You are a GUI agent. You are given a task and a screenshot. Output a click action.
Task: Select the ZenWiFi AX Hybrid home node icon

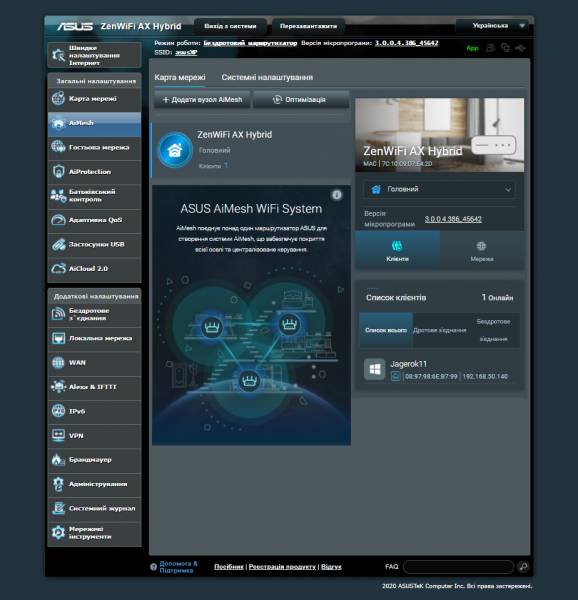point(175,150)
